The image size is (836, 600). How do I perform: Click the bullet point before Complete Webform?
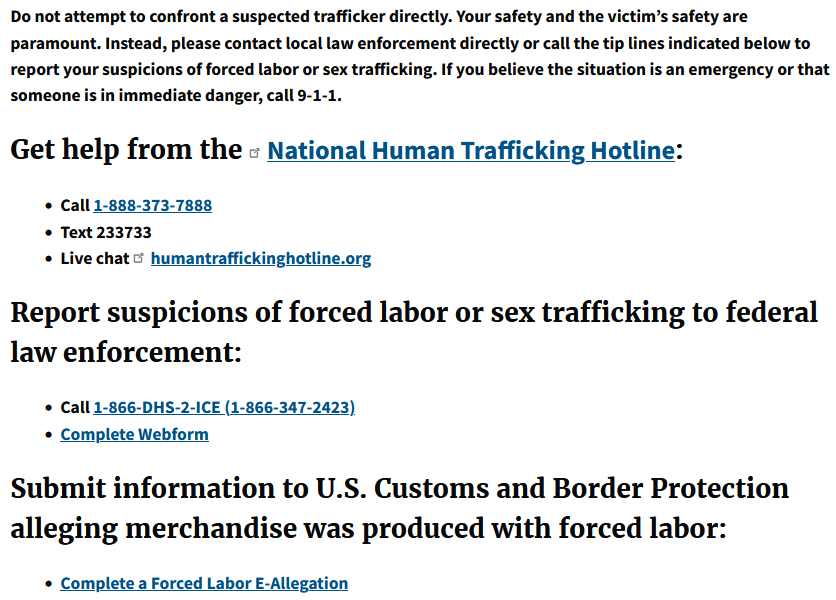tap(50, 435)
